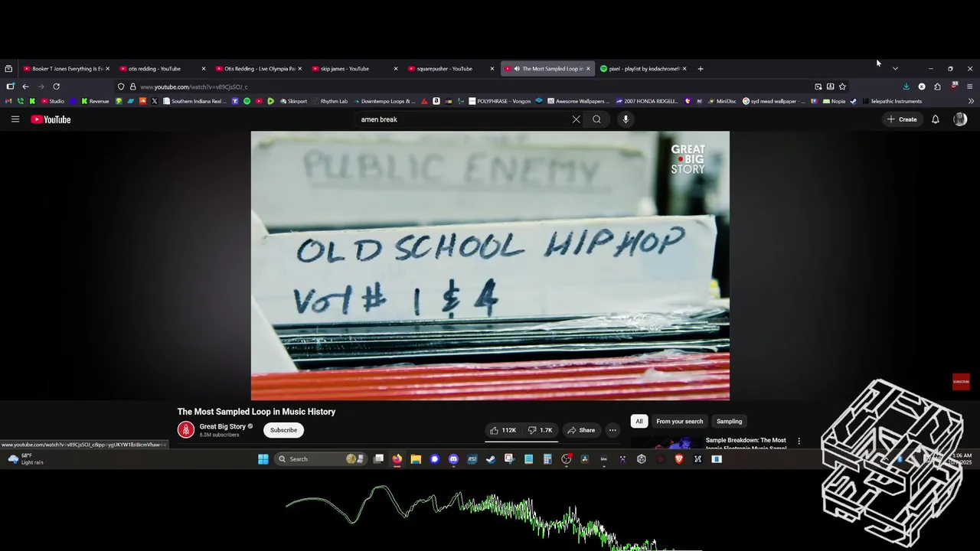The height and width of the screenshot is (551, 980).
Task: Like the video (112K)
Action: coord(503,430)
